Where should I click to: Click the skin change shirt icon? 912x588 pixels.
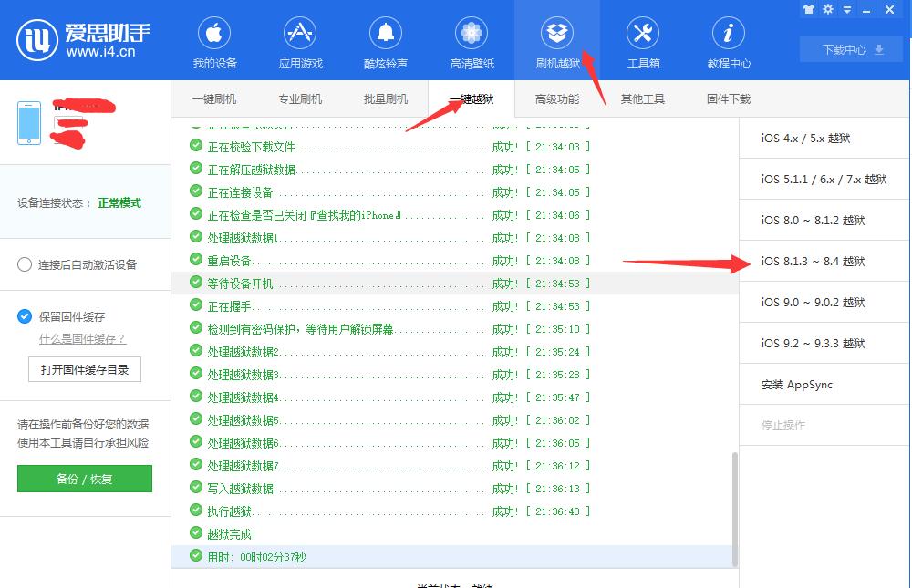tap(810, 9)
